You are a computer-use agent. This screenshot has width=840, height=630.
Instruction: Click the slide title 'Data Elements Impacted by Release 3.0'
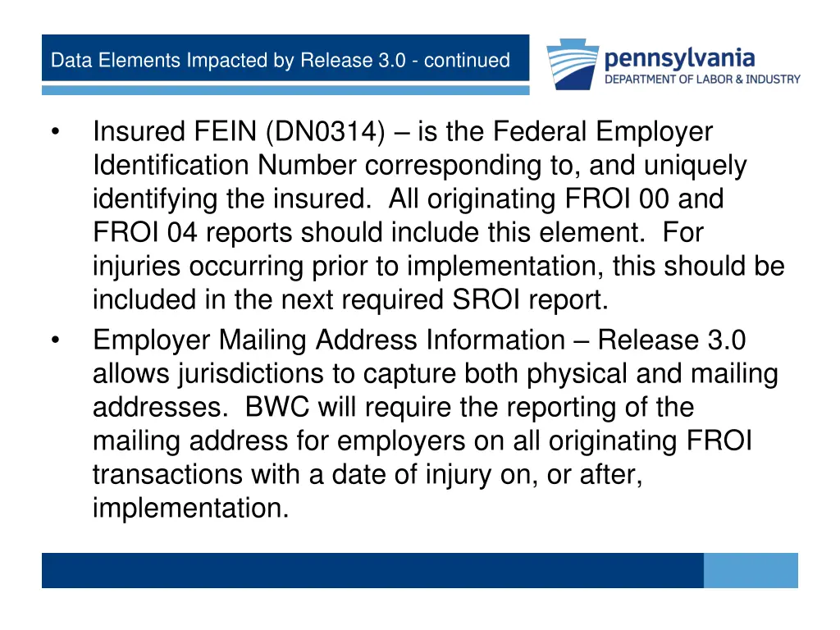point(228,60)
